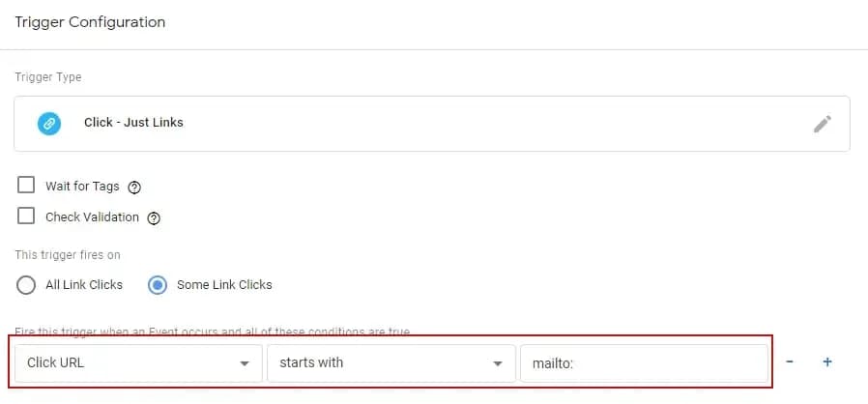Click the Some Link Clicks label

(x=224, y=285)
